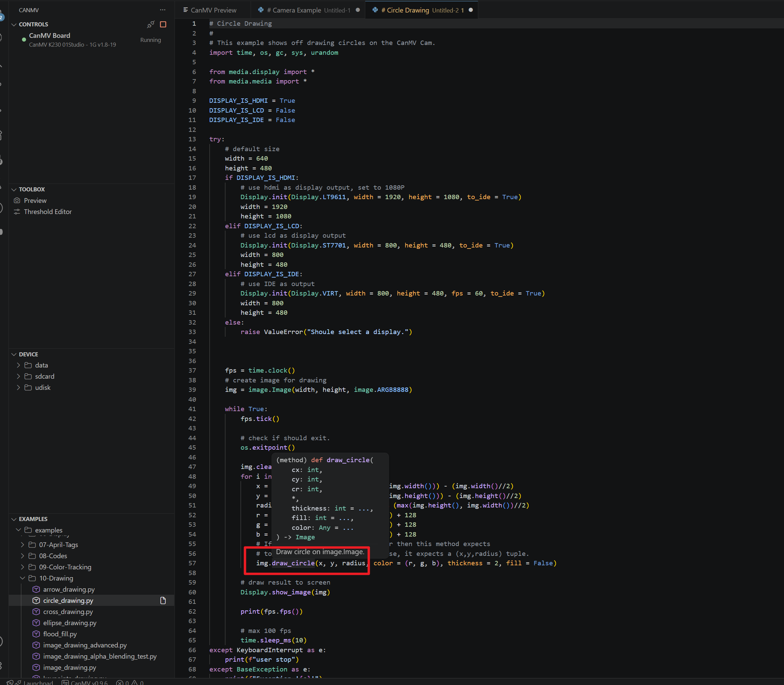Click the sdcard folder icon
The width and height of the screenshot is (784, 685).
point(28,376)
